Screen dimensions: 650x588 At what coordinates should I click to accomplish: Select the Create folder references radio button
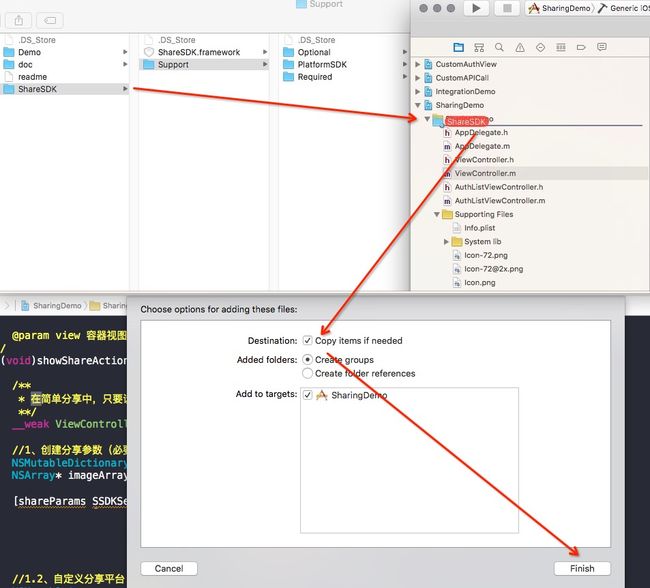coord(307,373)
